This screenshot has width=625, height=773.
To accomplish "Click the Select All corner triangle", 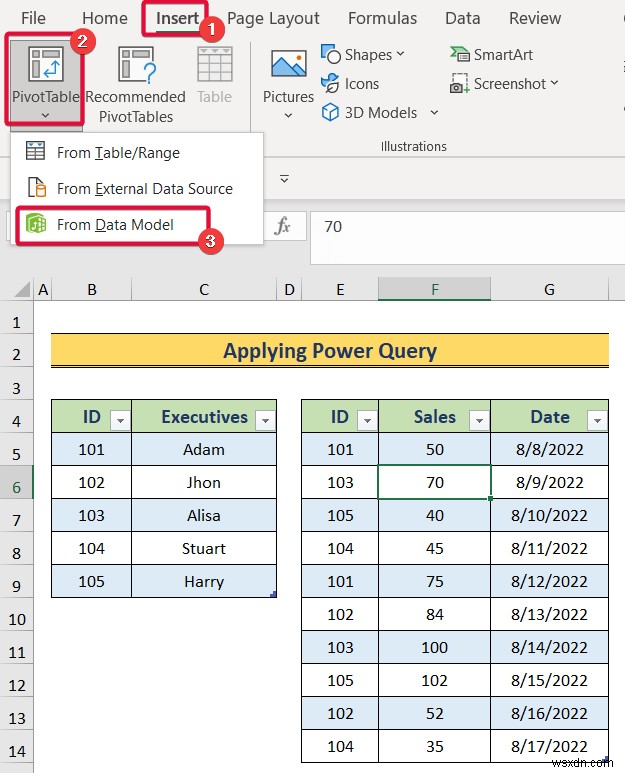I will [x=22, y=289].
